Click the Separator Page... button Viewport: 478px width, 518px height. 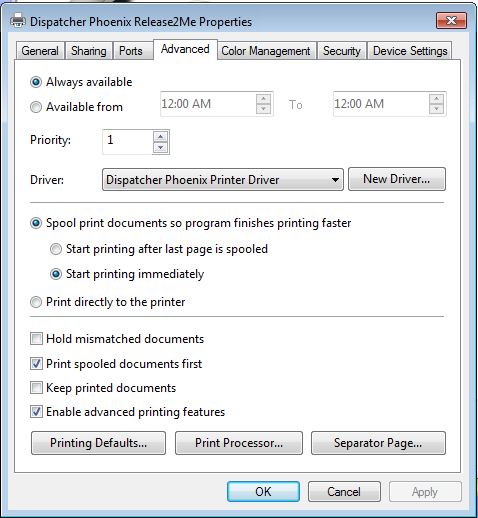(x=378, y=443)
